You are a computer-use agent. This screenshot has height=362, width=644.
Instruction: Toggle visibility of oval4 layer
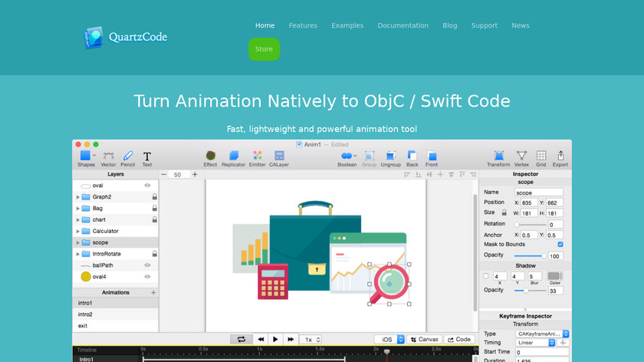tap(147, 277)
